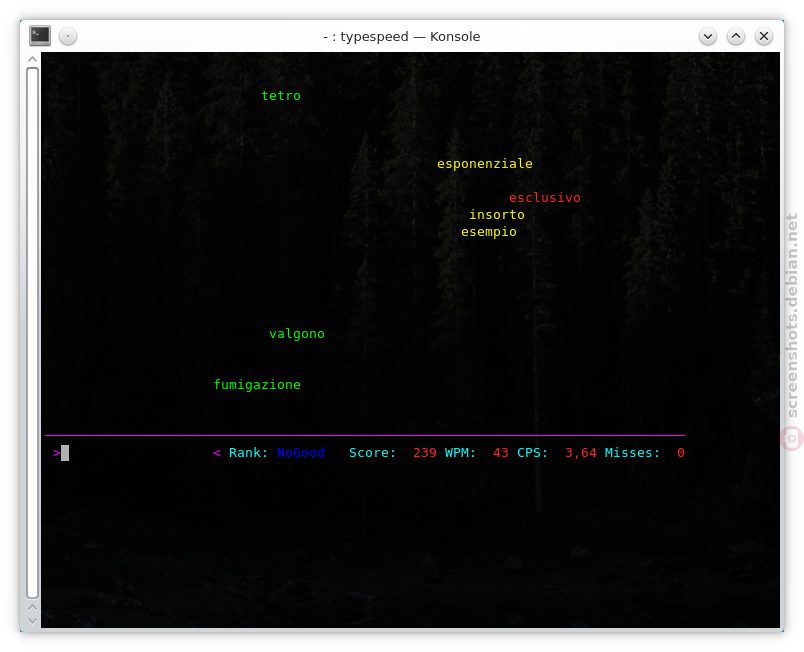Click the terminal vertical scrollbar track
This screenshot has height=652, width=804.
[32, 333]
